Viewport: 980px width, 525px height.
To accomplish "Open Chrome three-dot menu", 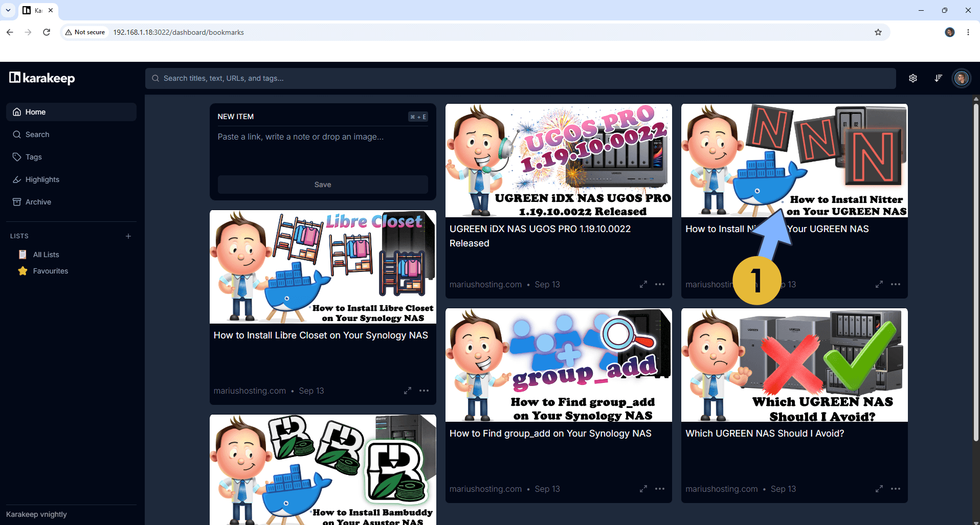I will [968, 32].
